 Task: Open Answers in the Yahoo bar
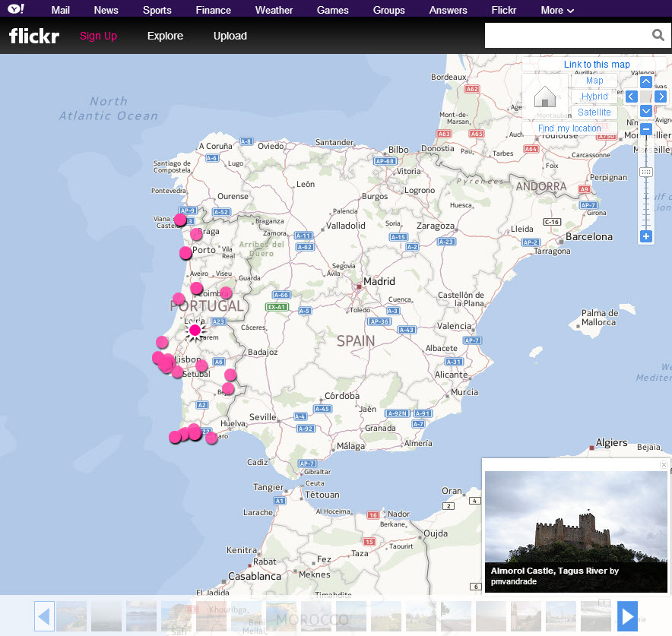448,11
